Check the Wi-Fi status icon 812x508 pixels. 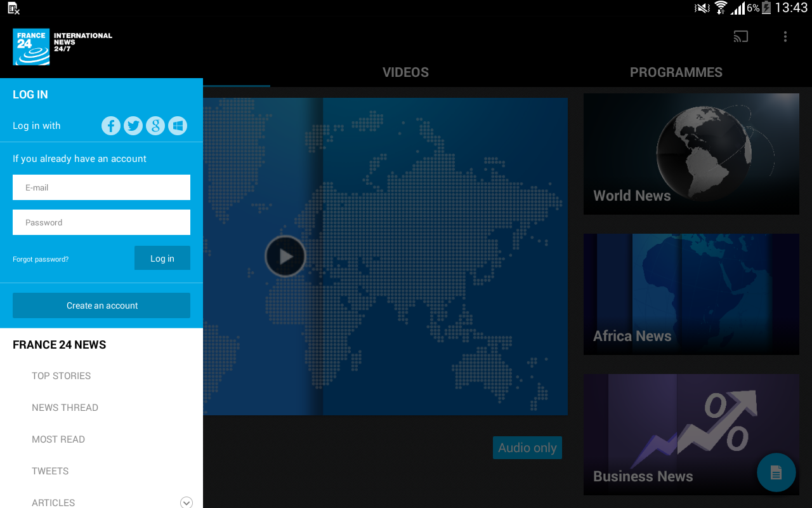721,8
